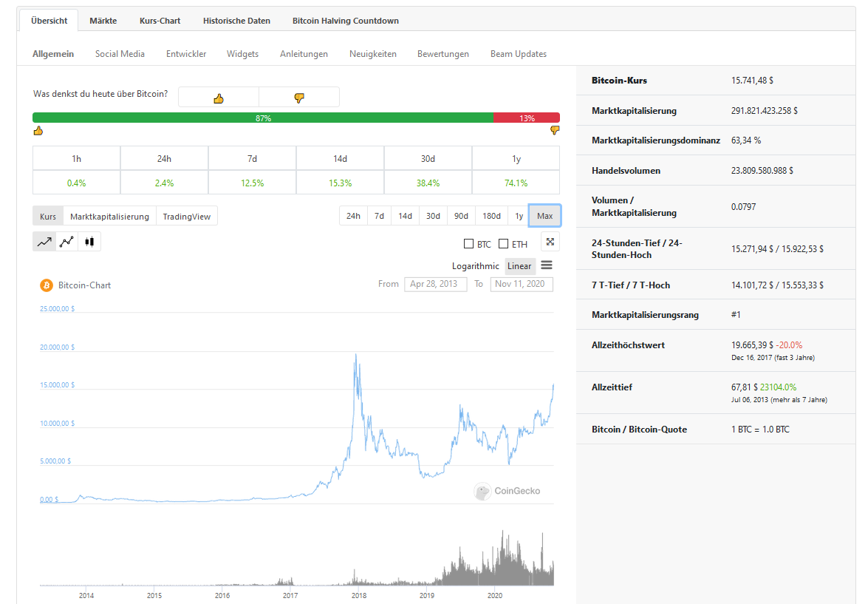Open the Bitcoin Halving Countdown tab
868x604 pixels.
(x=346, y=21)
